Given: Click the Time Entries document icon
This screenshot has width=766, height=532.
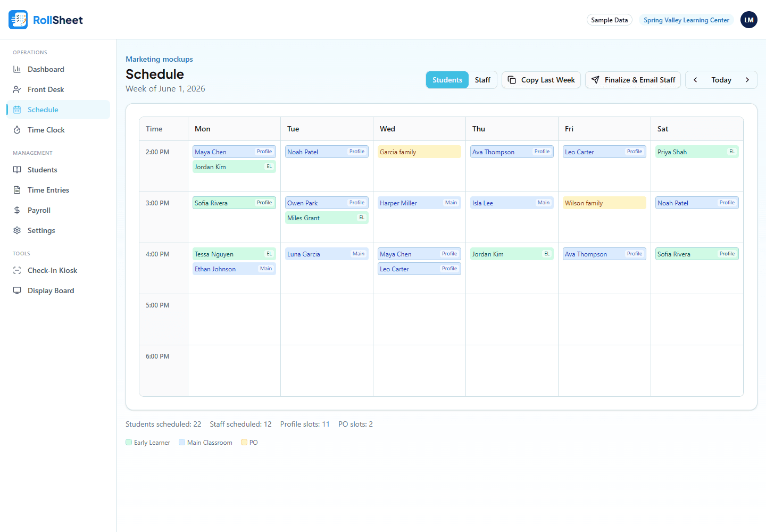Looking at the screenshot, I should pyautogui.click(x=17, y=190).
